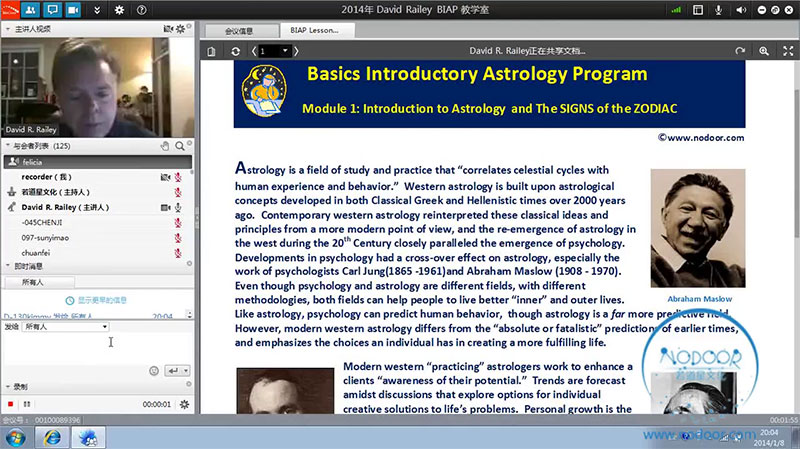
Task: Click camera icon in presenter video panel header
Action: [168, 29]
